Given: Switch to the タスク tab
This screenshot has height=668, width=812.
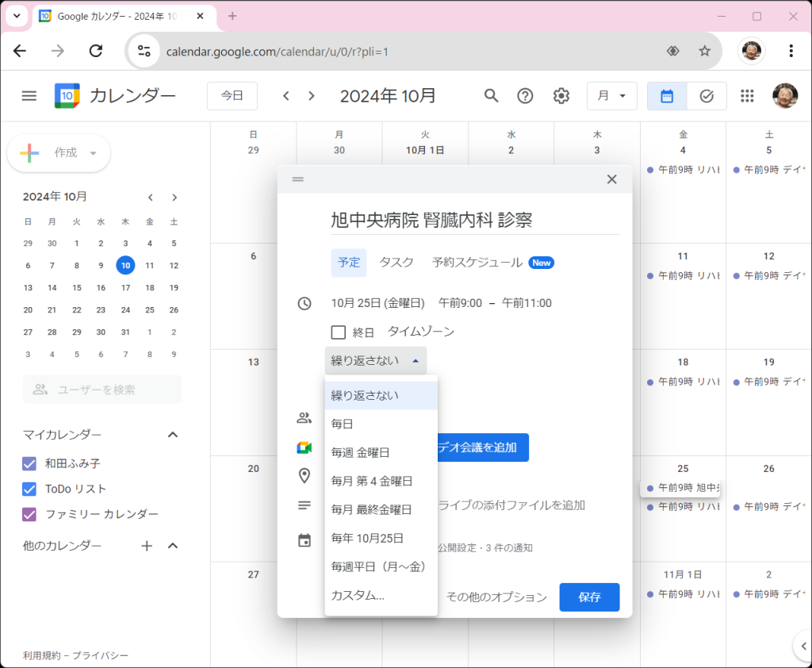Looking at the screenshot, I should pyautogui.click(x=396, y=263).
